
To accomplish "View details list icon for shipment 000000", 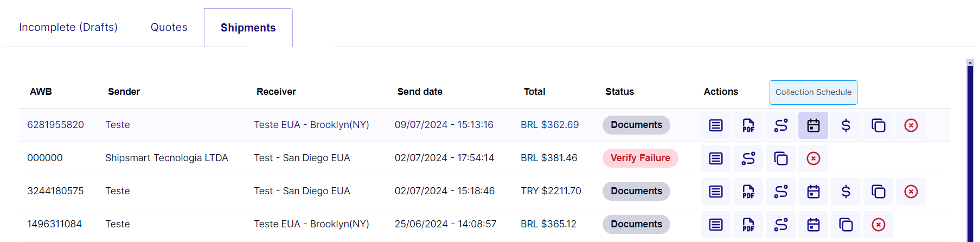I will [715, 158].
